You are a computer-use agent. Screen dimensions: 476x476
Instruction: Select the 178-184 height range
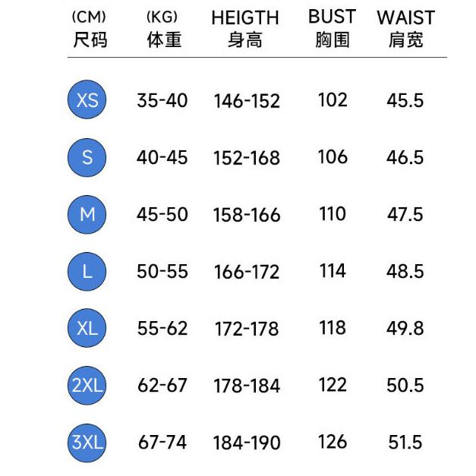pyautogui.click(x=247, y=386)
